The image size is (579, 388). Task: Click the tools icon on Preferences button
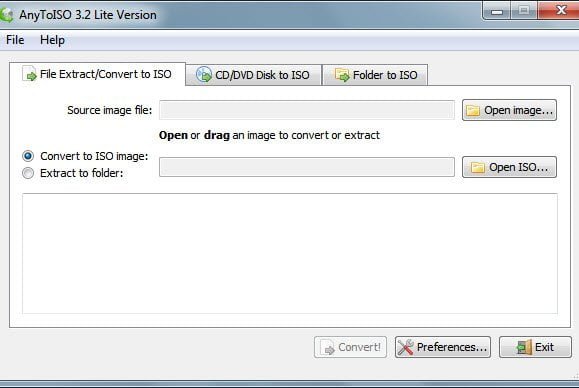coord(405,347)
